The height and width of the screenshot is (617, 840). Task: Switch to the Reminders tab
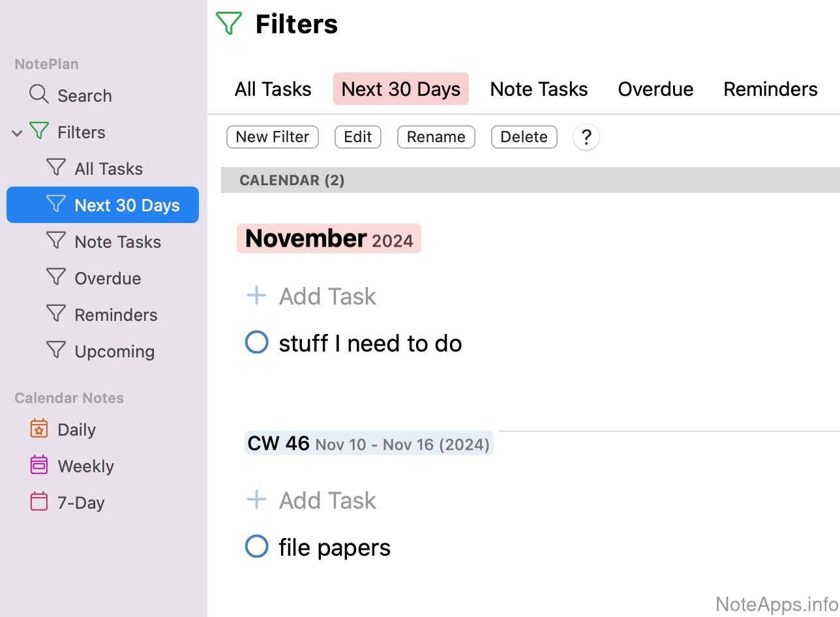point(770,89)
